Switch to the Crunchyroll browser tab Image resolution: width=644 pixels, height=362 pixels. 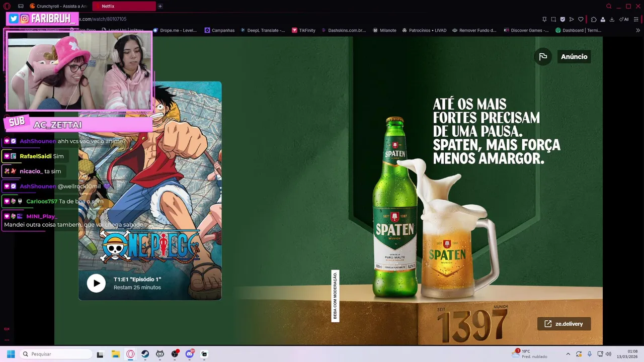58,6
